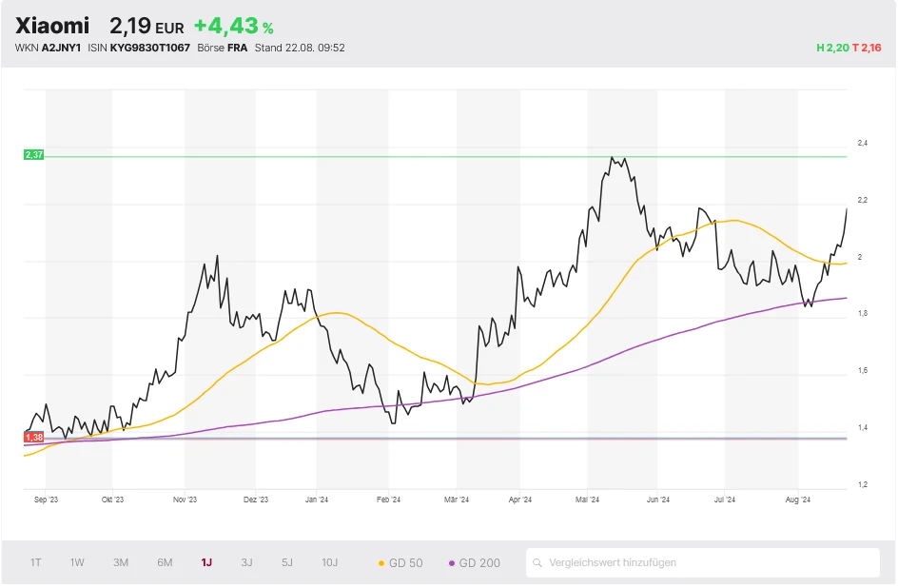Open the 5J chart view
The width and height of the screenshot is (898, 588).
pyautogui.click(x=287, y=562)
